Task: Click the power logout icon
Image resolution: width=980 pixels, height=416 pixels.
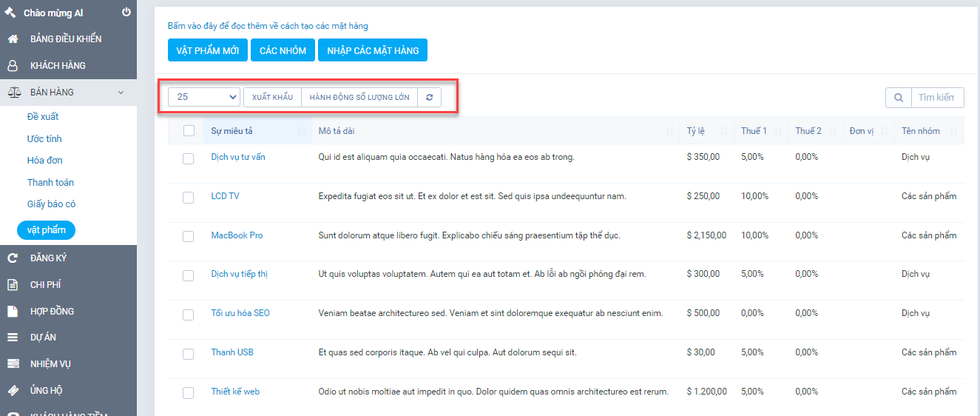Action: coord(126,13)
